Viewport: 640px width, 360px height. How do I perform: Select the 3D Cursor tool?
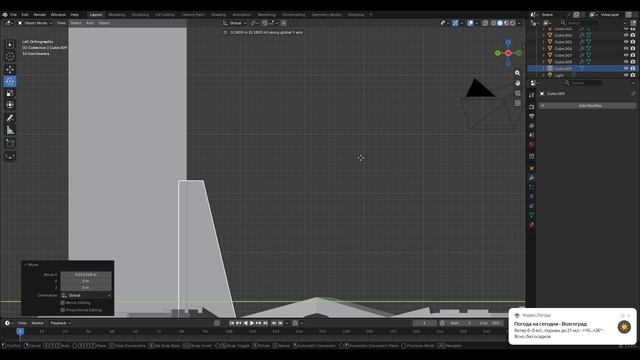pyautogui.click(x=10, y=57)
